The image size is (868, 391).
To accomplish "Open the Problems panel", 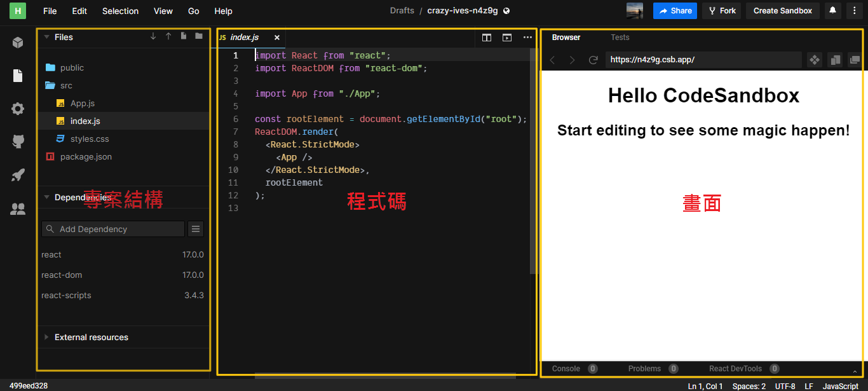I will click(644, 369).
